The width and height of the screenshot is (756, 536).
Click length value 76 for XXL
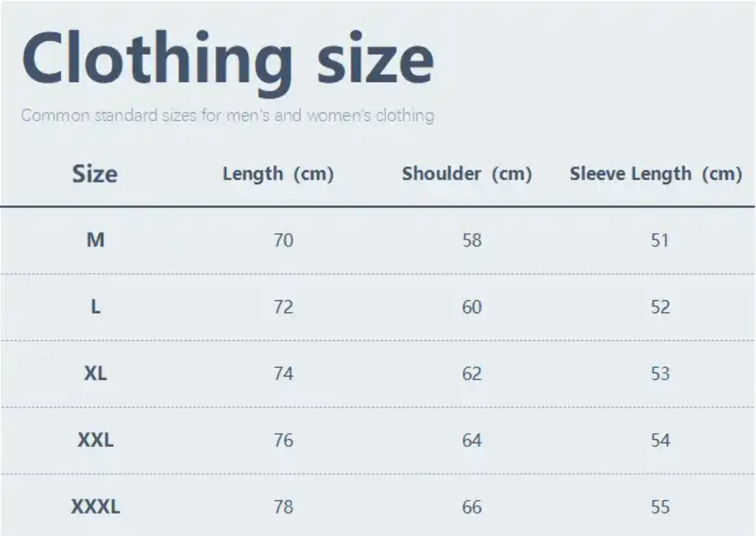tap(283, 440)
